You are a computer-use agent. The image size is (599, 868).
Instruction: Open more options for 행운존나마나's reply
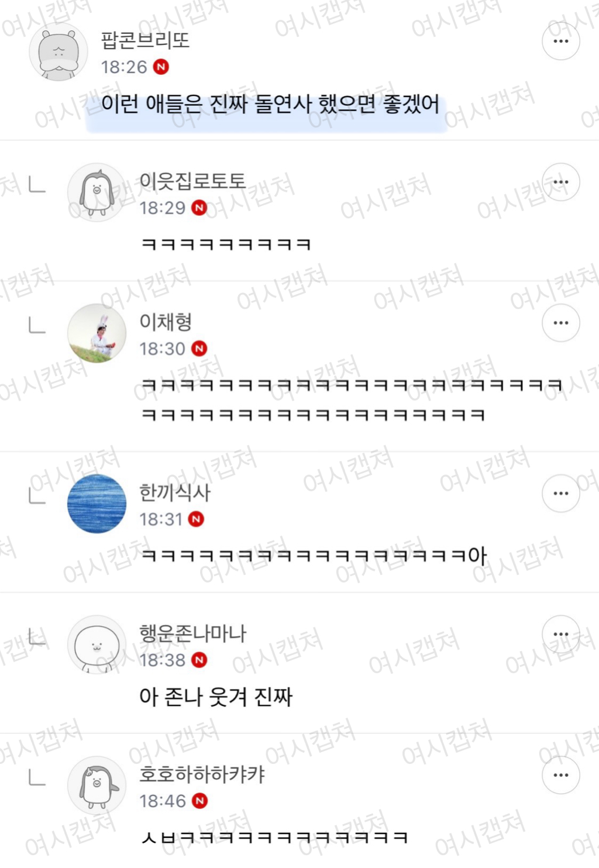[x=560, y=634]
